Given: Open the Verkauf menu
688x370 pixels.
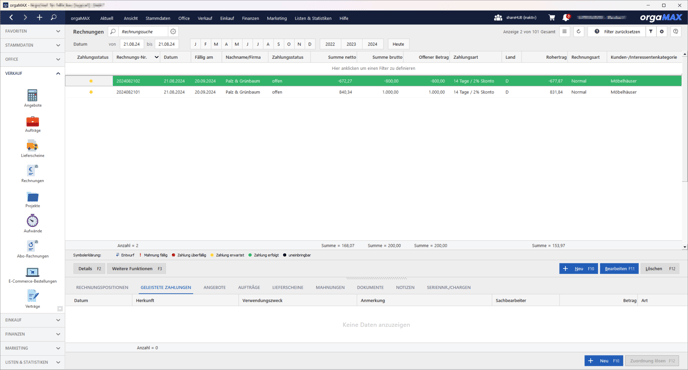Looking at the screenshot, I should [x=204, y=18].
